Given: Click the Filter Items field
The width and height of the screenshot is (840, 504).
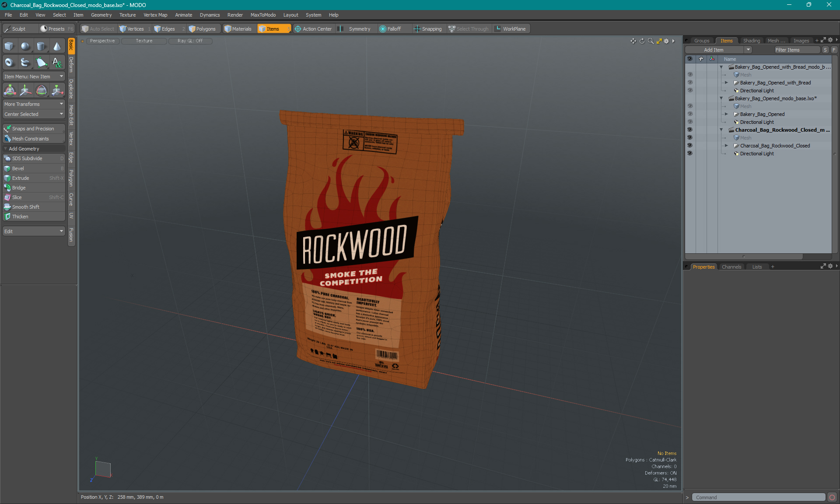Looking at the screenshot, I should point(797,50).
